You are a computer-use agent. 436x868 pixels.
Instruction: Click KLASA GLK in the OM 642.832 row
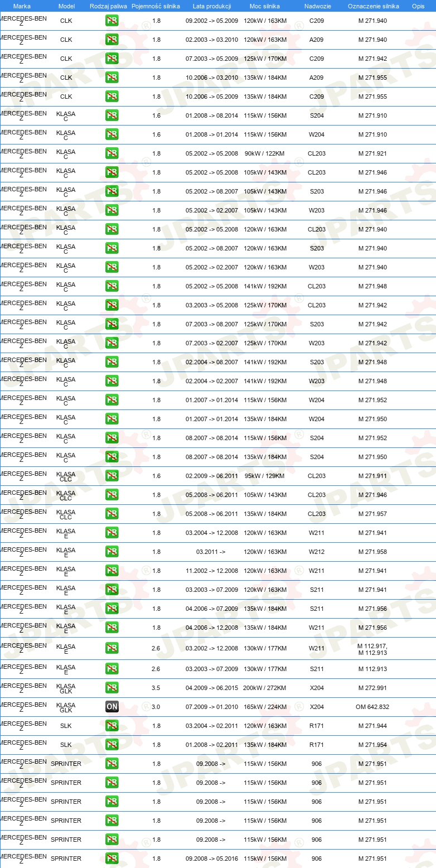click(x=66, y=708)
